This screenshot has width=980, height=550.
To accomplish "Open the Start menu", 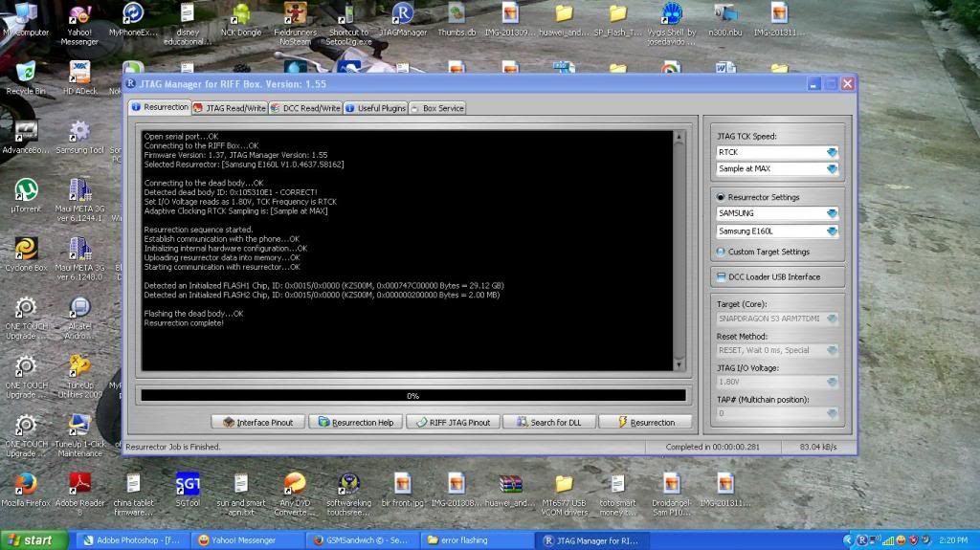I will point(33,540).
